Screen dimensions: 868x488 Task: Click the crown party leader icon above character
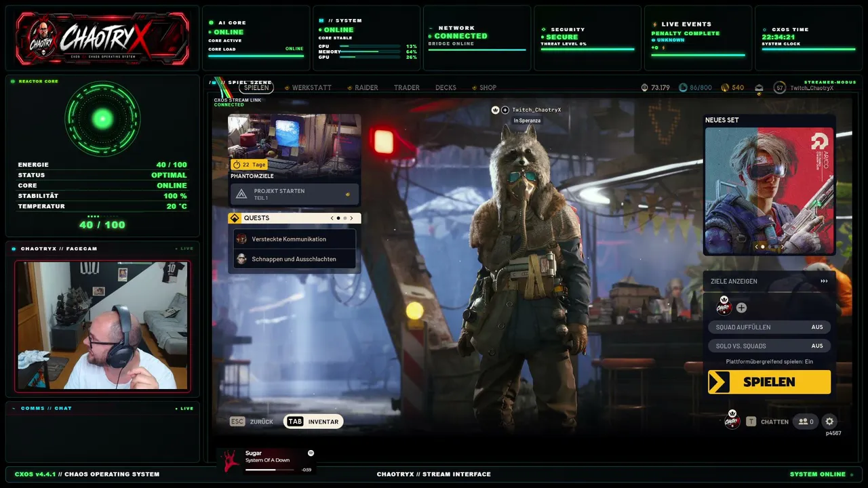tap(496, 110)
